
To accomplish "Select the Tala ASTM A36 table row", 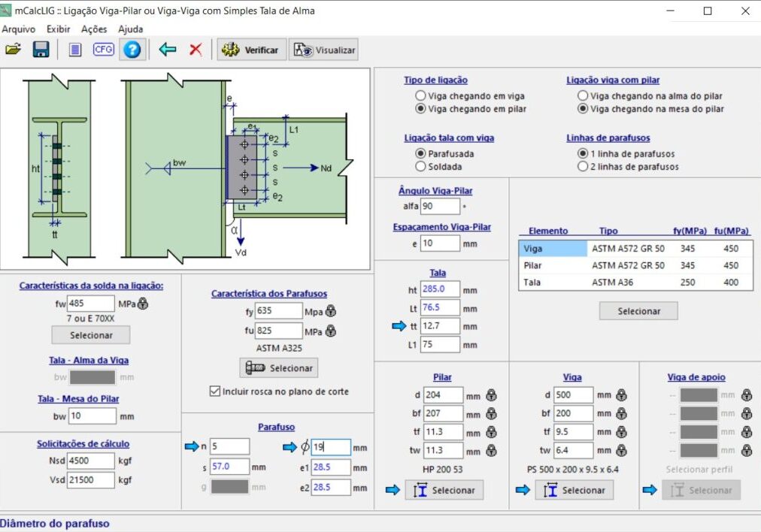I will pyautogui.click(x=635, y=283).
